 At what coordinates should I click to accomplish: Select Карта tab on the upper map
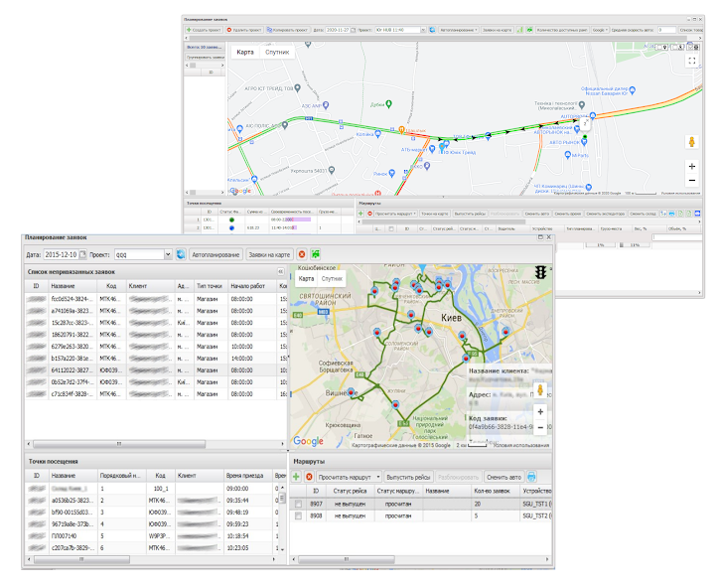pyautogui.click(x=244, y=52)
